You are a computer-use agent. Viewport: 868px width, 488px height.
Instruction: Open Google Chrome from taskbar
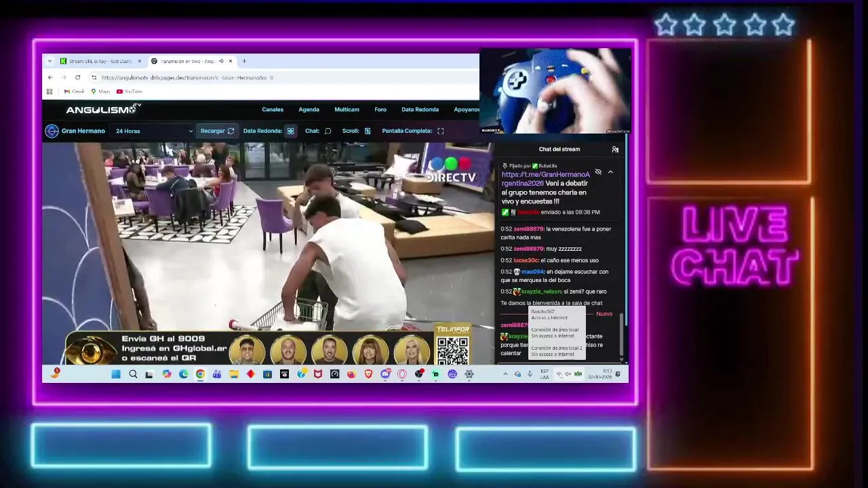coord(200,374)
